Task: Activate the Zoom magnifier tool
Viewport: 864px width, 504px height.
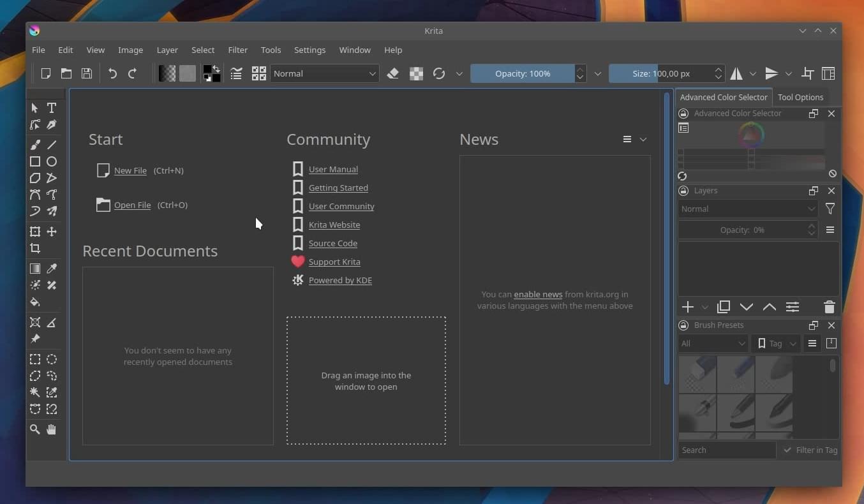Action: point(35,429)
